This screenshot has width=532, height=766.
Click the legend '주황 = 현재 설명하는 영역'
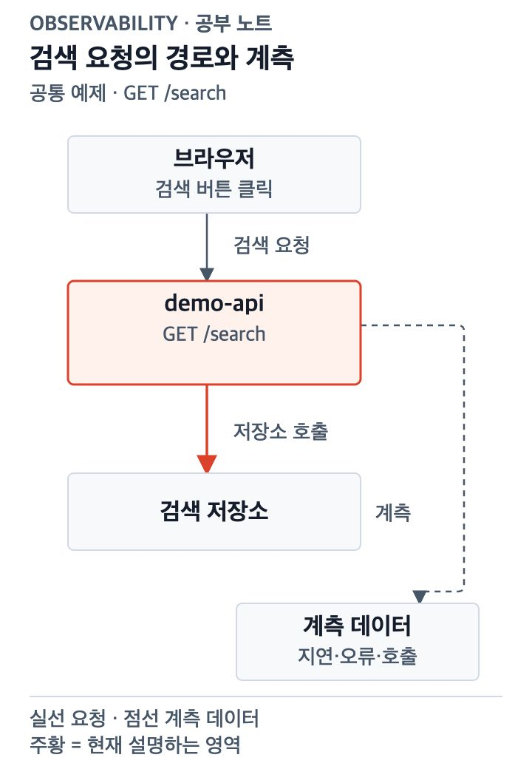click(x=135, y=745)
